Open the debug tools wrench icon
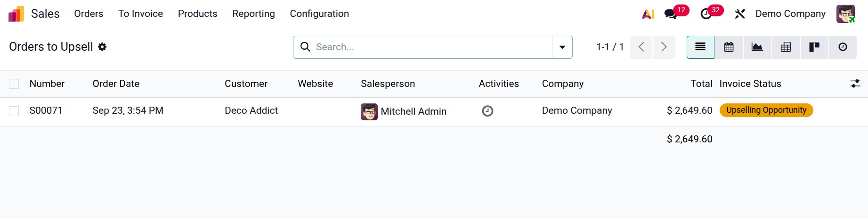Image resolution: width=868 pixels, height=219 pixels. click(x=740, y=14)
